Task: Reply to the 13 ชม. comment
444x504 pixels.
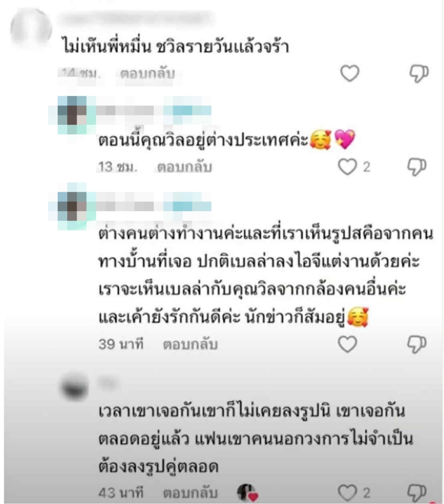Action: coord(184,167)
